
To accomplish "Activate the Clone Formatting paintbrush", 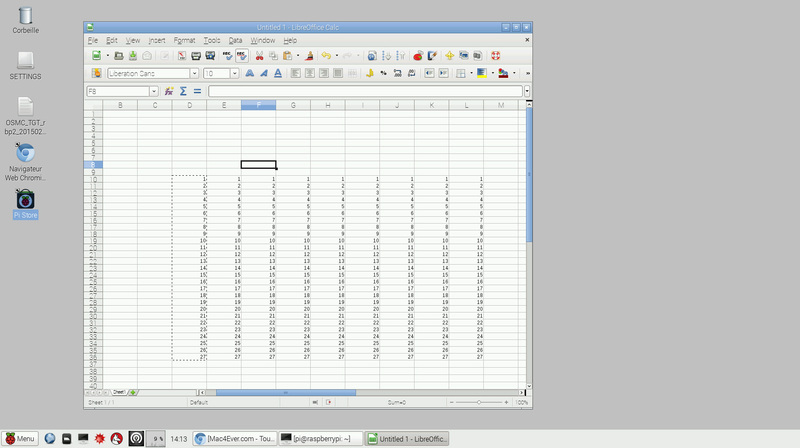I will click(x=309, y=56).
